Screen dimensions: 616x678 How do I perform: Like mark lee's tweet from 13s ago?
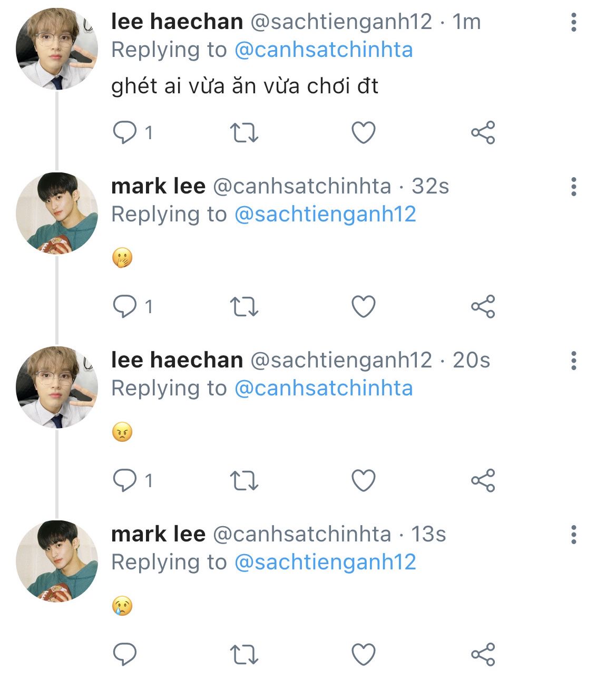pyautogui.click(x=364, y=654)
